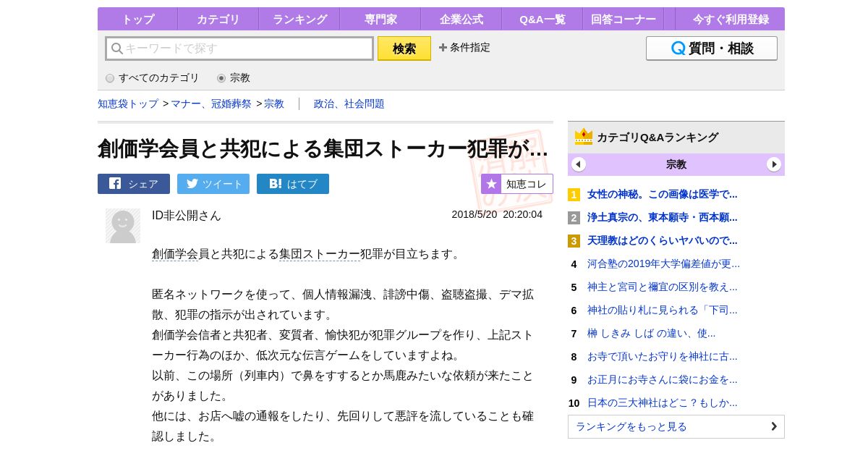Open the 宗教 breadcrumb link

pyautogui.click(x=274, y=104)
